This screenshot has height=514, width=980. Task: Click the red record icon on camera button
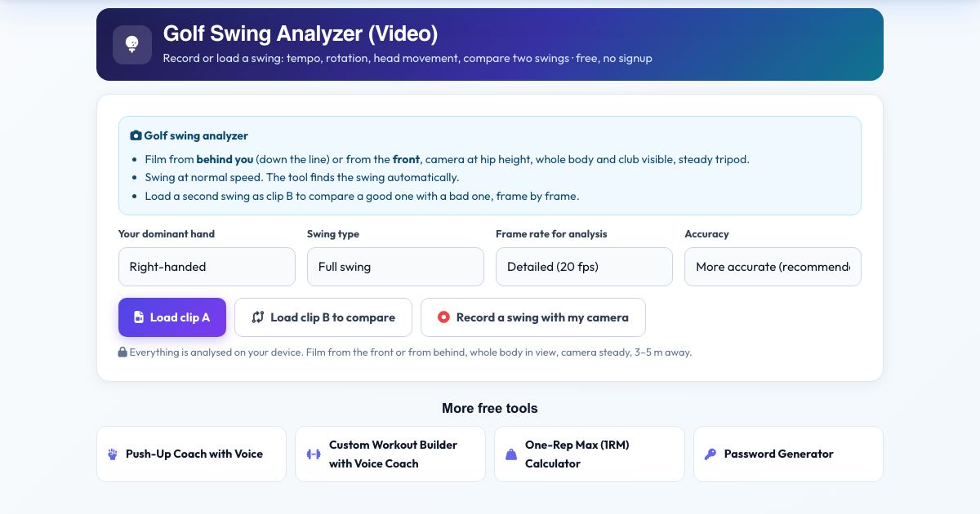pos(443,317)
